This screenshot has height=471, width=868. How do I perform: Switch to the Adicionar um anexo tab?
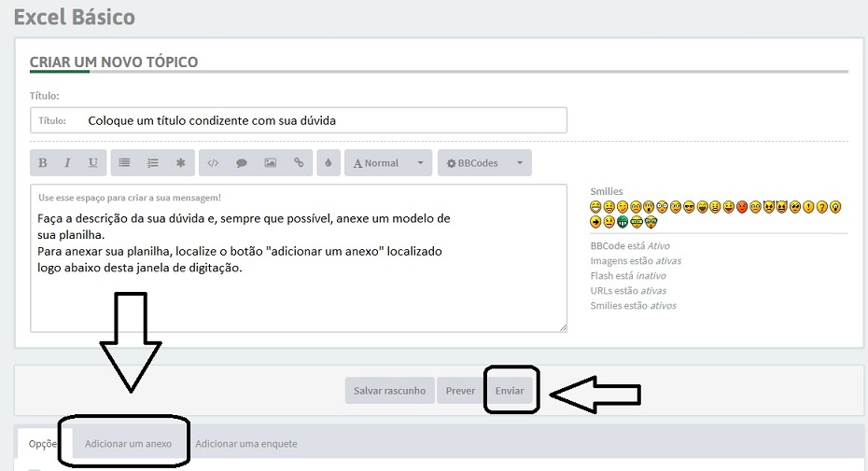(x=128, y=443)
